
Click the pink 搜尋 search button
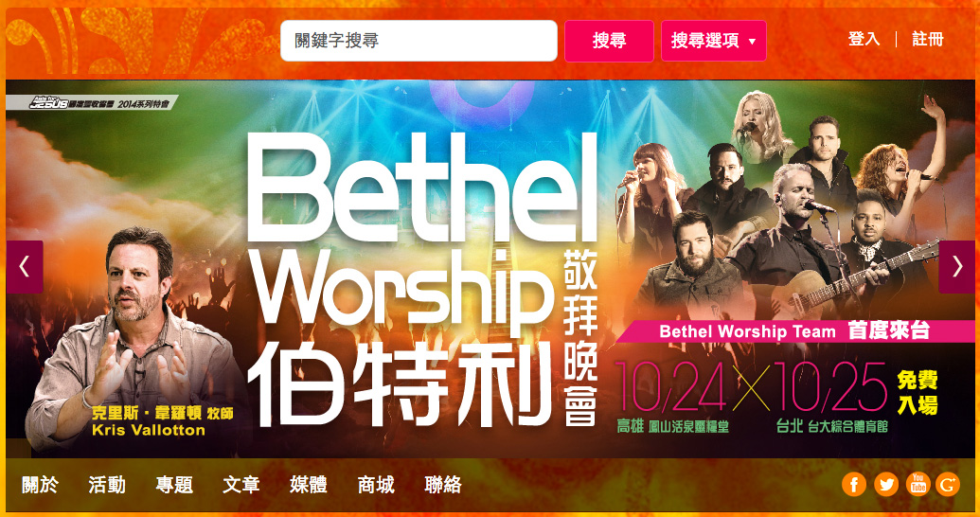coord(610,41)
